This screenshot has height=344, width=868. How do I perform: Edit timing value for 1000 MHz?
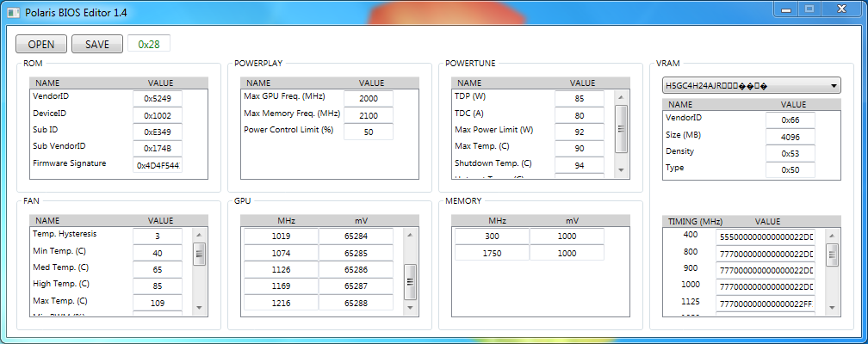(x=766, y=286)
